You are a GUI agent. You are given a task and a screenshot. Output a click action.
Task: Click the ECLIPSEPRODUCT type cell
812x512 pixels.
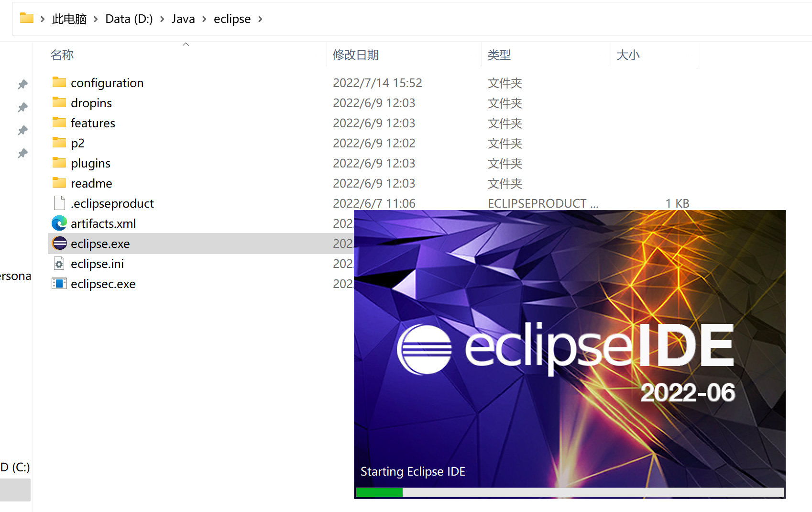pos(543,203)
